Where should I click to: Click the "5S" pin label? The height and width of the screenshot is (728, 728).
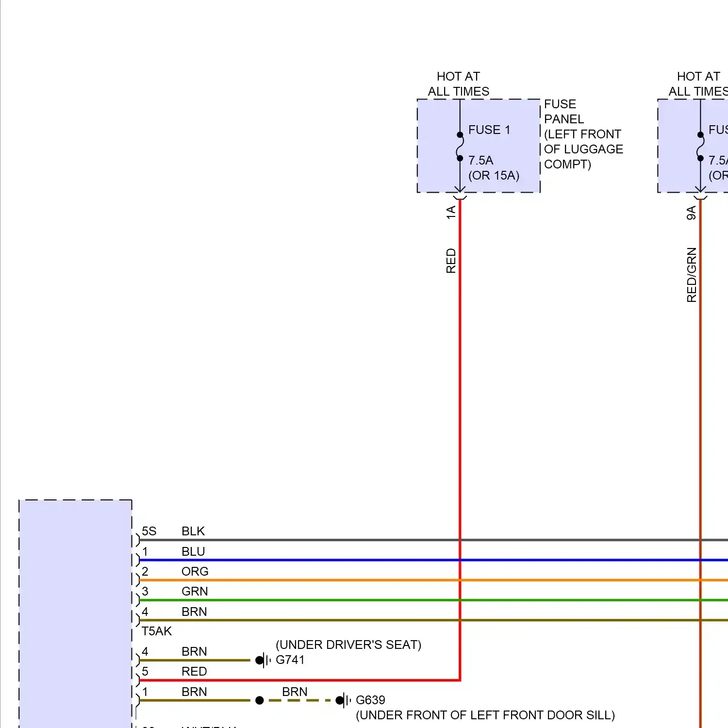tap(149, 531)
